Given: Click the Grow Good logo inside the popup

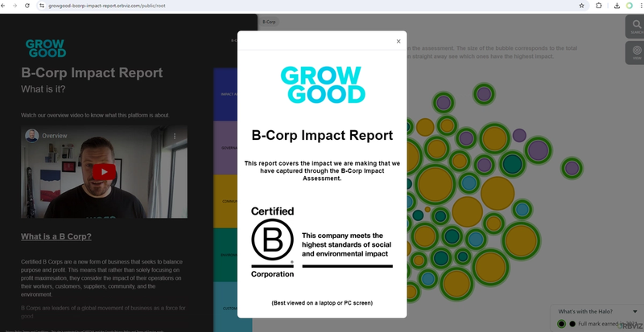Looking at the screenshot, I should click(323, 84).
